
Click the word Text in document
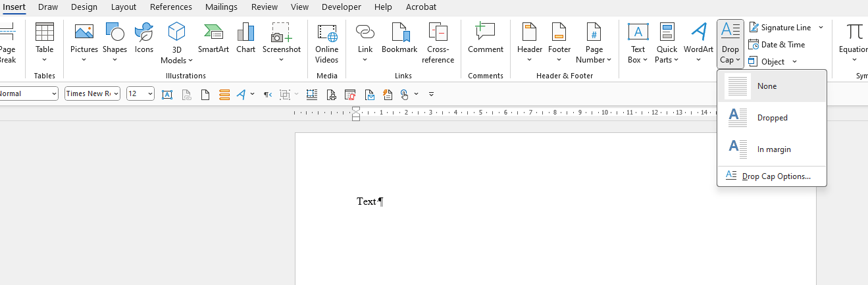(x=367, y=201)
